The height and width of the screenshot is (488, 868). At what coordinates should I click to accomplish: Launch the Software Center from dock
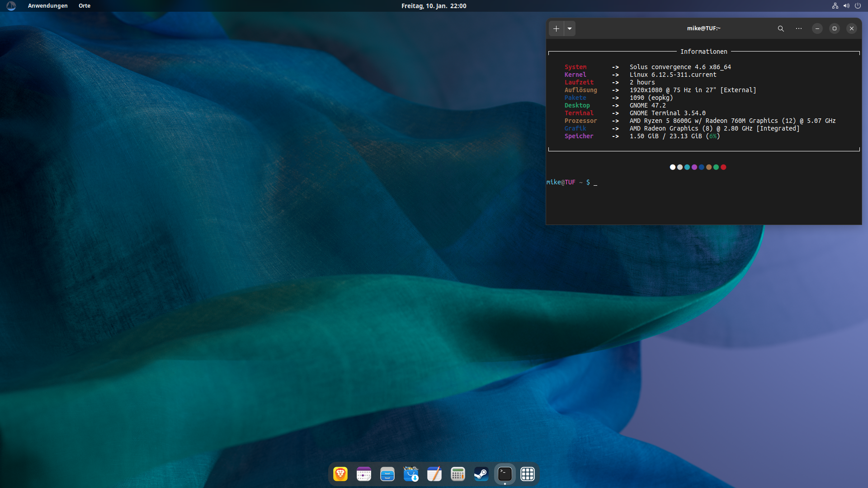coord(411,474)
